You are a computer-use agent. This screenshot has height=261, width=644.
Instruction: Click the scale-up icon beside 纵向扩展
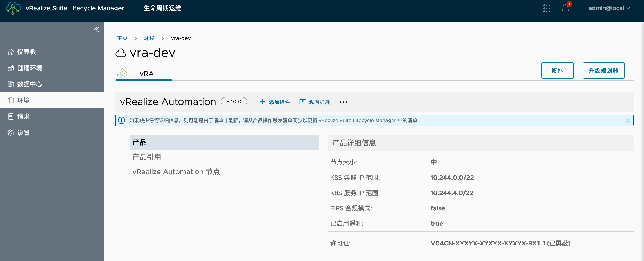tap(302, 101)
